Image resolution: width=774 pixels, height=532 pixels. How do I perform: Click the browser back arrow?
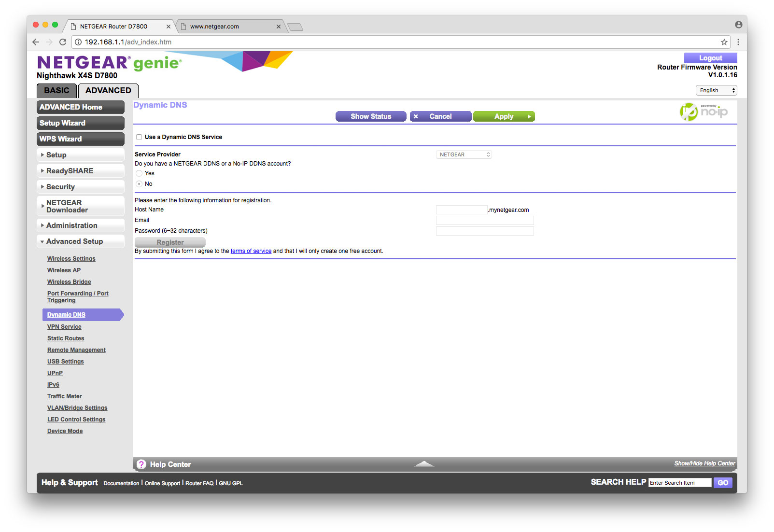click(x=36, y=42)
